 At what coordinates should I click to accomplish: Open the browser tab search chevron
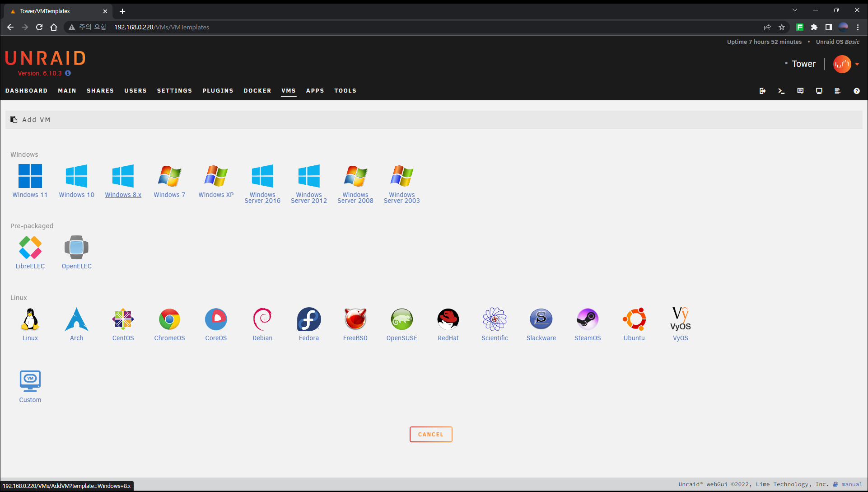(x=795, y=10)
